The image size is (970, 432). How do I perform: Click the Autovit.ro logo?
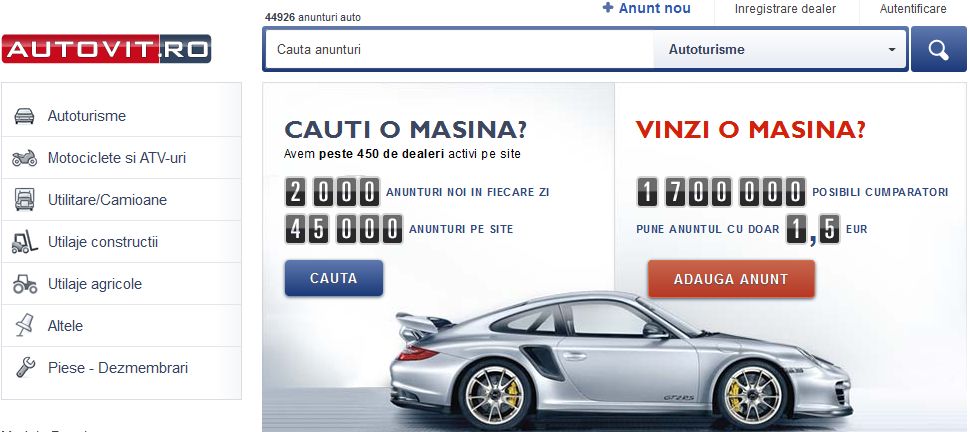(106, 49)
